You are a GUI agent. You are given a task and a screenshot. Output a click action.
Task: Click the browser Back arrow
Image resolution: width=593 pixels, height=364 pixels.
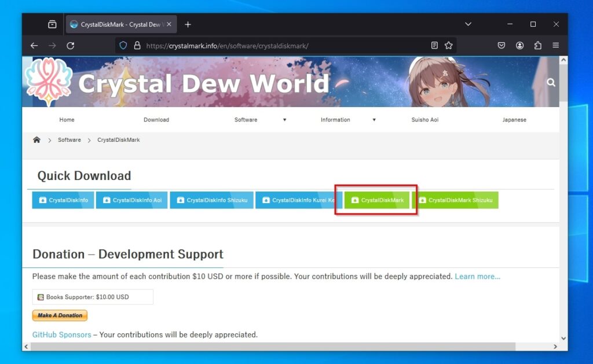pos(34,46)
